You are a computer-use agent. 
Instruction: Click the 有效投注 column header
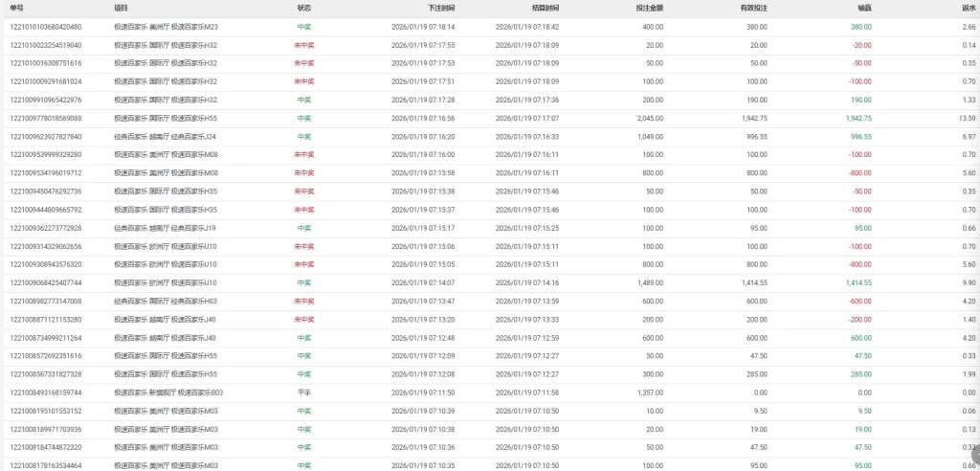[x=752, y=7]
